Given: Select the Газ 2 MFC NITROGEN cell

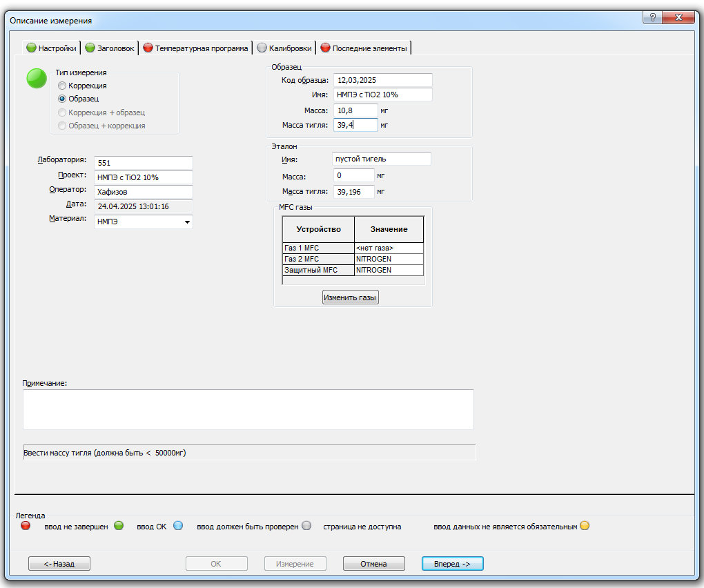Looking at the screenshot, I should 389,259.
